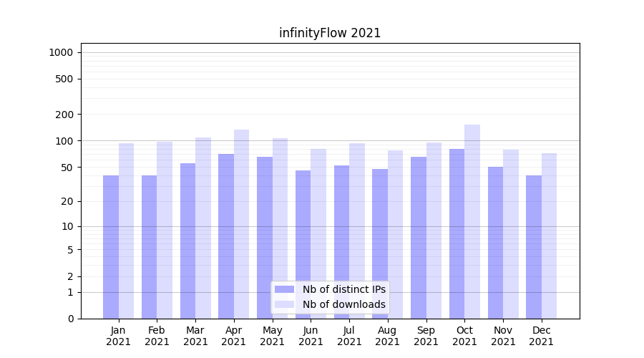Select the "Nb of distinct IPs" legend label

343,289
